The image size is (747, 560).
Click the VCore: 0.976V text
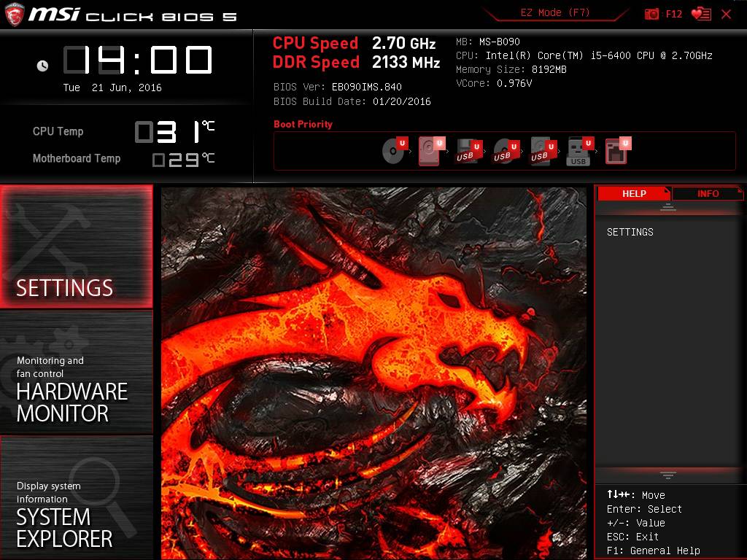pyautogui.click(x=494, y=83)
